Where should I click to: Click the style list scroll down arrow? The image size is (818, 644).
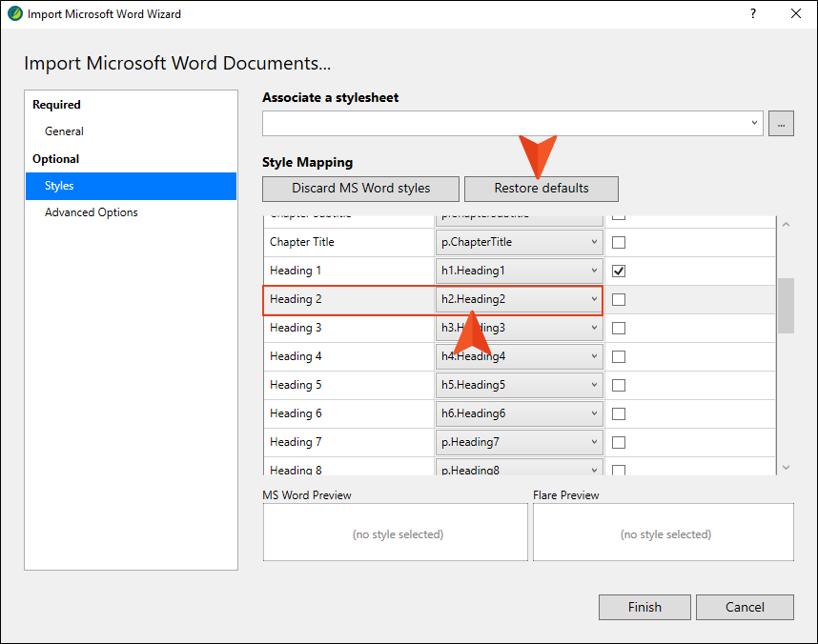coord(786,468)
